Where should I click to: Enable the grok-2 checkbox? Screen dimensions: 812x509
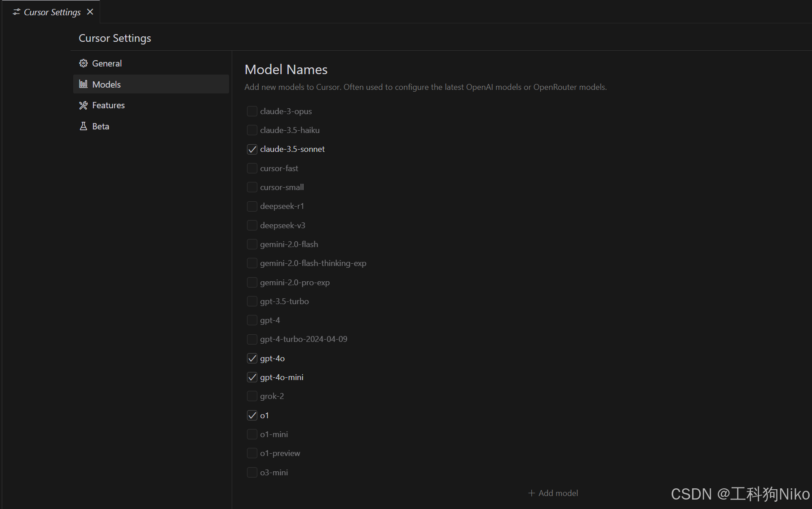click(x=252, y=396)
